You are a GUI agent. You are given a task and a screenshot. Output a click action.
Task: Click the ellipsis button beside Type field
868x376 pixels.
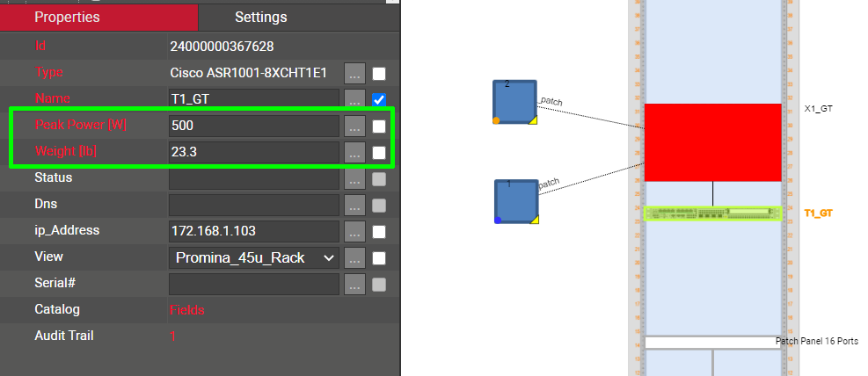point(354,73)
